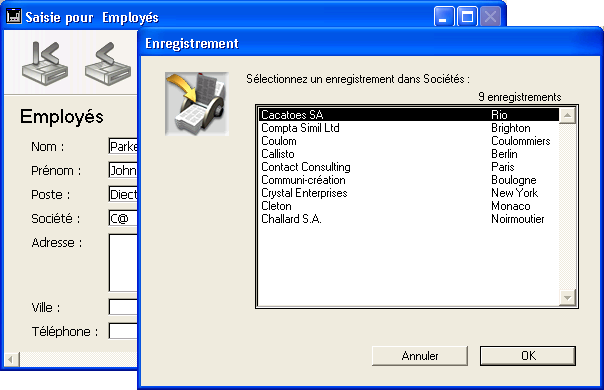Image resolution: width=604 pixels, height=390 pixels.
Task: Go to previous record navigation icon
Action: [108, 63]
